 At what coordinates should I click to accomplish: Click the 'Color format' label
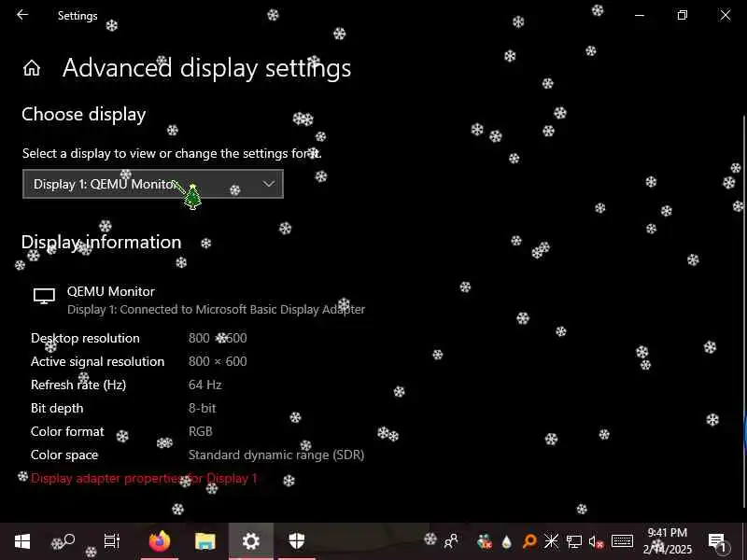[x=67, y=431]
